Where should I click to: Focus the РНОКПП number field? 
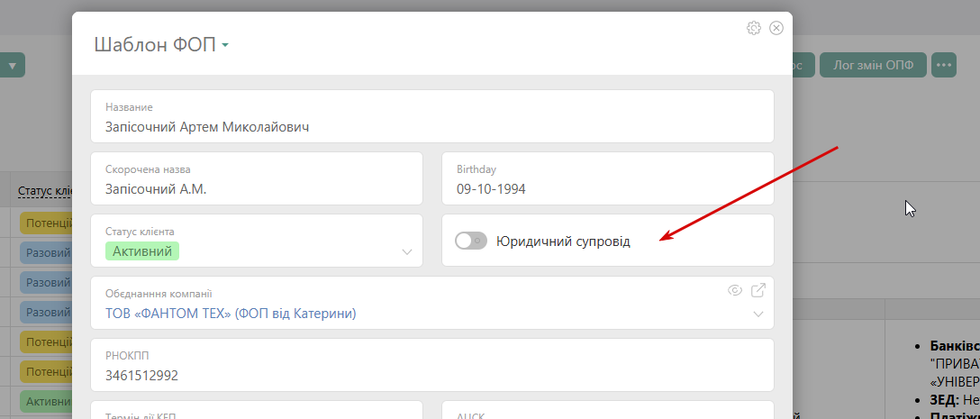(x=432, y=375)
